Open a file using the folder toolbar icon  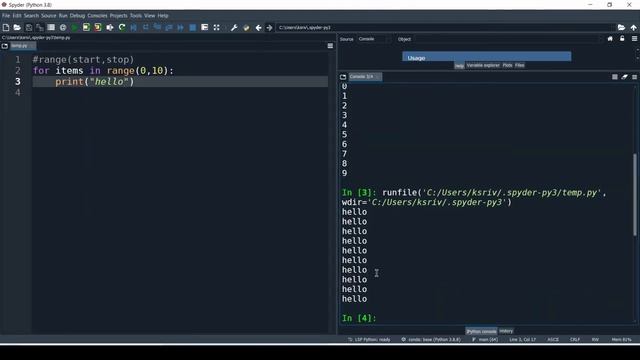17,27
